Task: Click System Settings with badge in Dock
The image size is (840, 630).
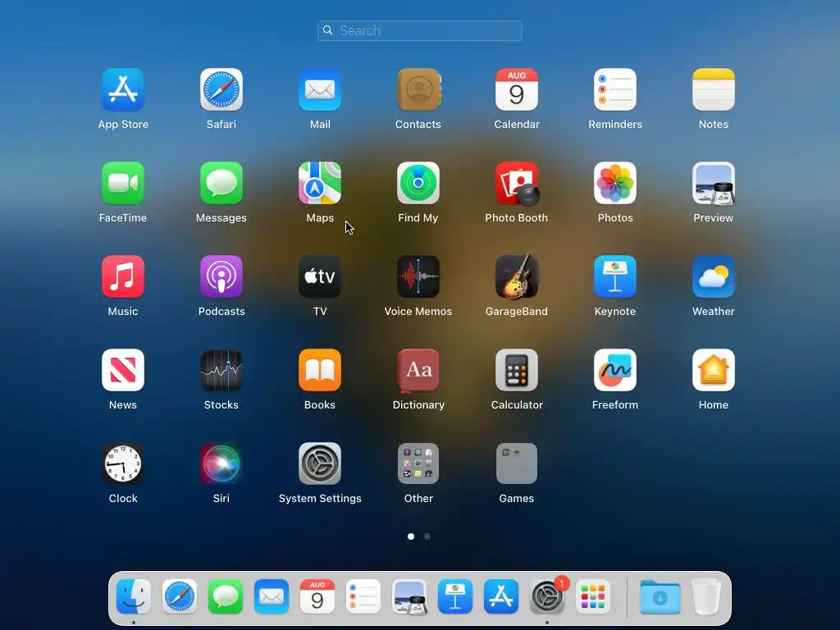Action: 547,596
